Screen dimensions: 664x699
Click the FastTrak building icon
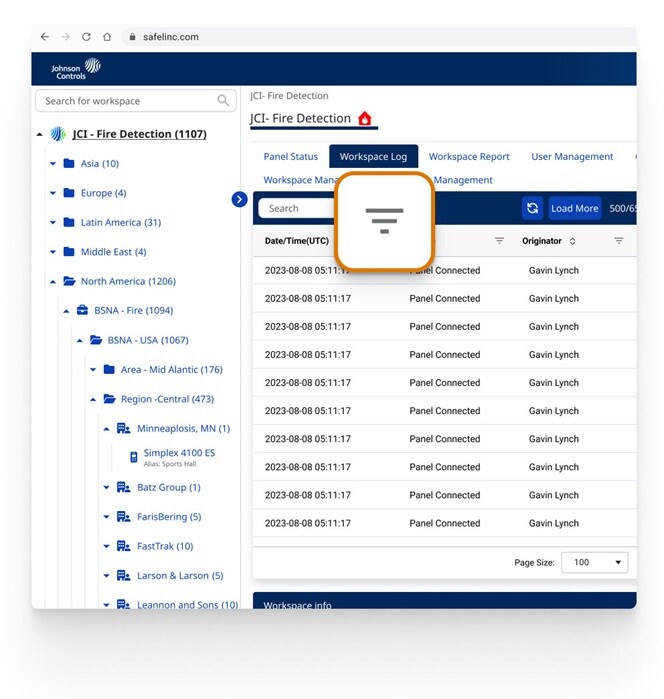pos(124,546)
